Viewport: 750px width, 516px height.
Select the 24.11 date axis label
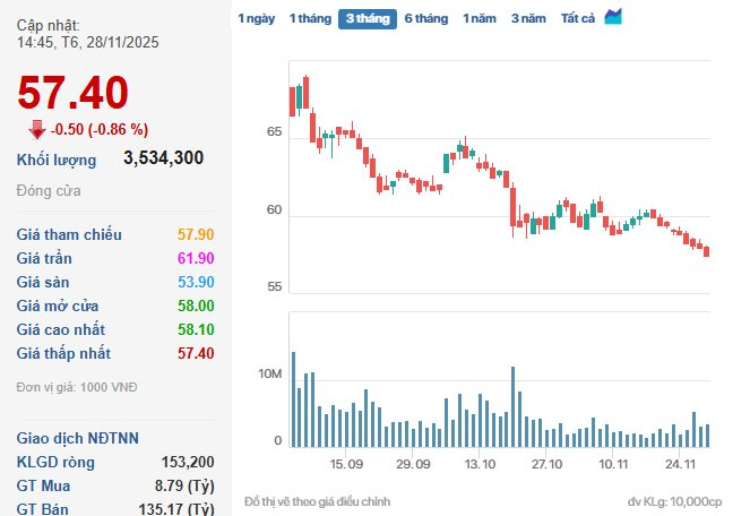680,464
